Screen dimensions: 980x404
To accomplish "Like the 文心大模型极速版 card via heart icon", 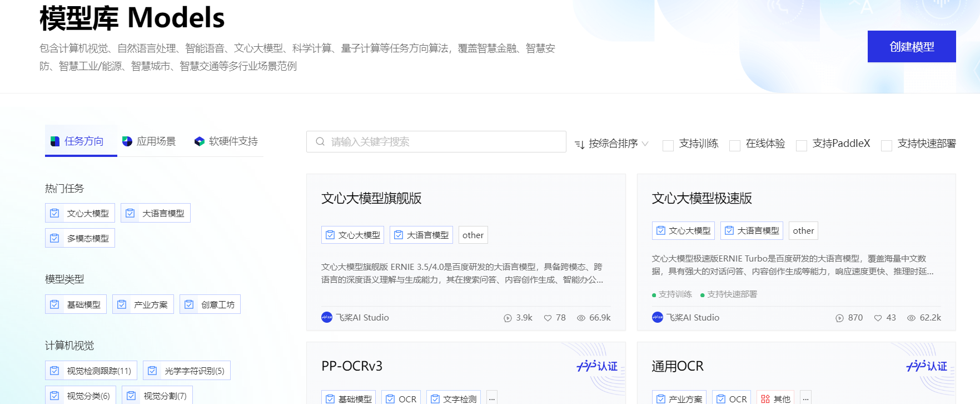I will coord(878,318).
